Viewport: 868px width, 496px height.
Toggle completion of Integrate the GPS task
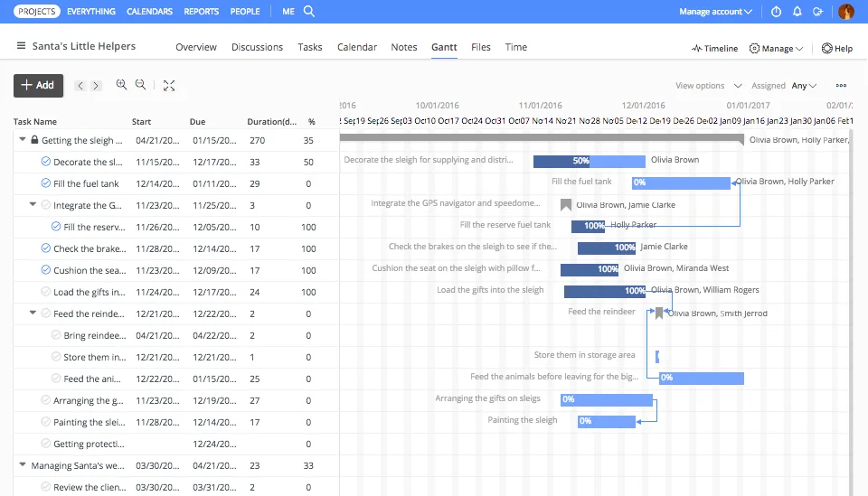pos(46,204)
